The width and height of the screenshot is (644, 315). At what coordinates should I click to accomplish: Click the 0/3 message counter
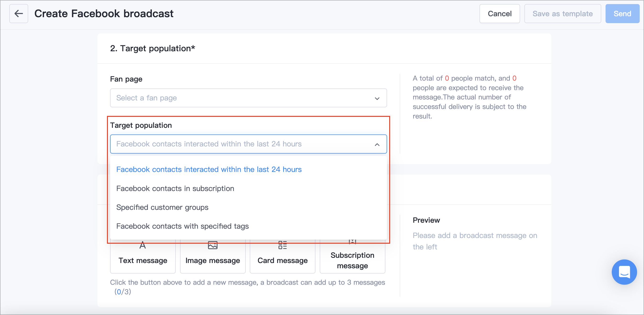click(x=123, y=292)
